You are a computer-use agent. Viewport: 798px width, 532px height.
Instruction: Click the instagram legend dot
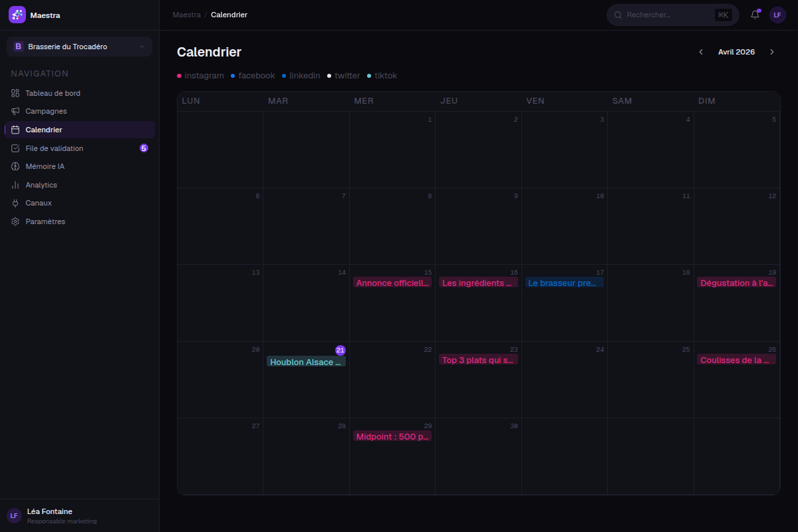point(180,76)
